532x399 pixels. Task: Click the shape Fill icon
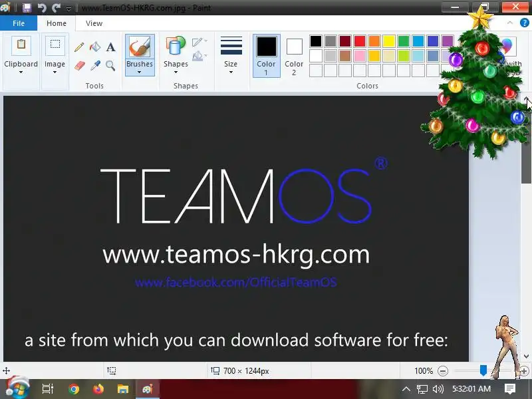pyautogui.click(x=199, y=56)
